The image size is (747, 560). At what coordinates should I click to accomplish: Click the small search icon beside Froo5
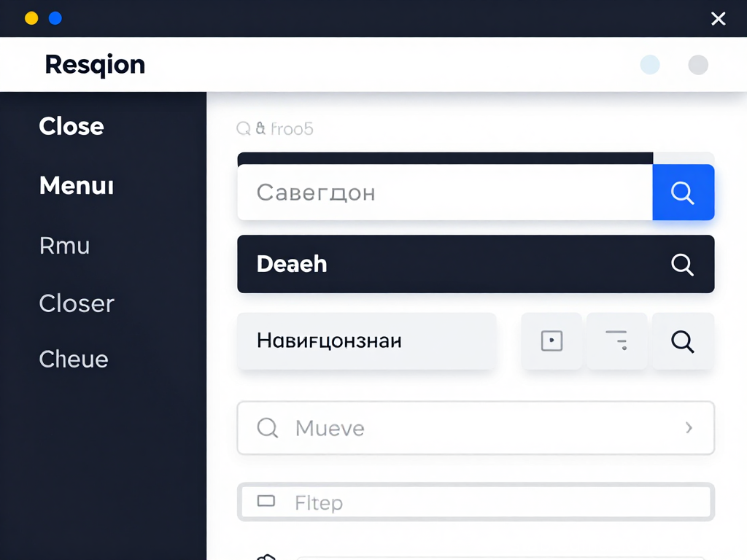243,128
